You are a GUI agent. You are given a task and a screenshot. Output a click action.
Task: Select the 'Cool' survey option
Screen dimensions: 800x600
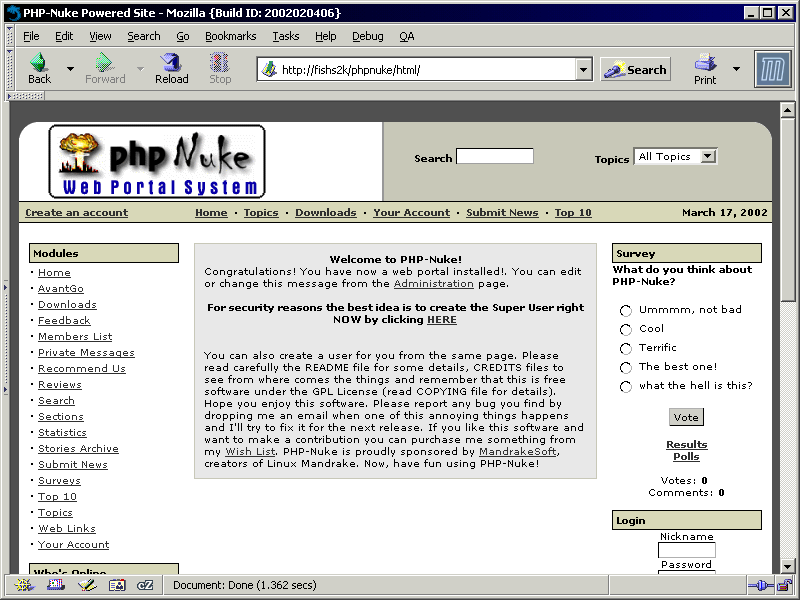coord(626,330)
